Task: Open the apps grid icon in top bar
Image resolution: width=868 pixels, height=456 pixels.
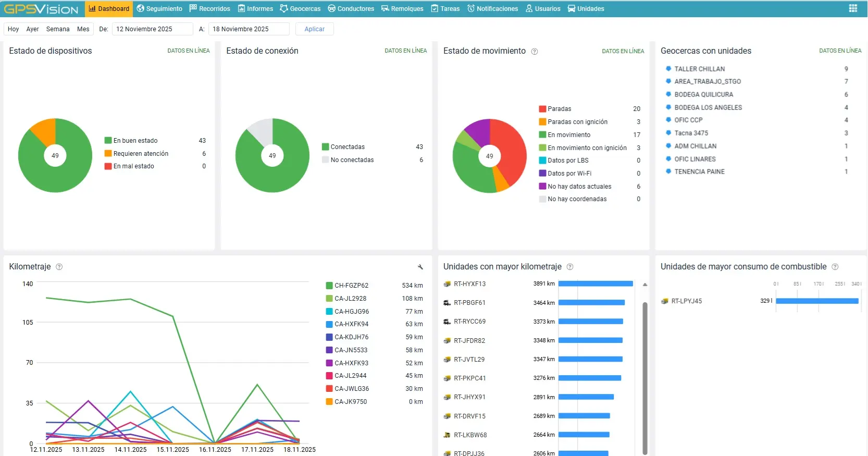Action: pyautogui.click(x=853, y=8)
